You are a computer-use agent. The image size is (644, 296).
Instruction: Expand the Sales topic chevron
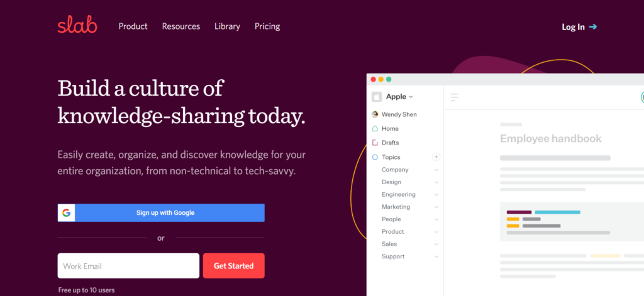click(x=436, y=244)
